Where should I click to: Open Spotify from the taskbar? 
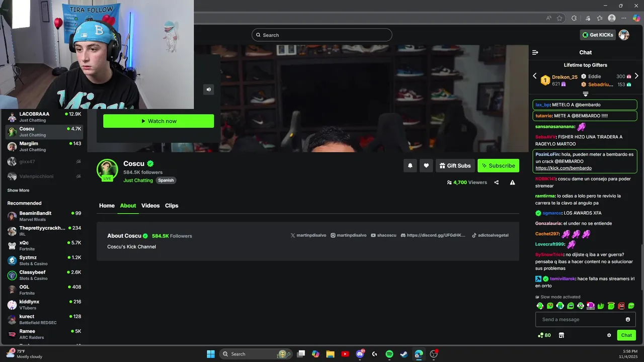[x=389, y=354]
